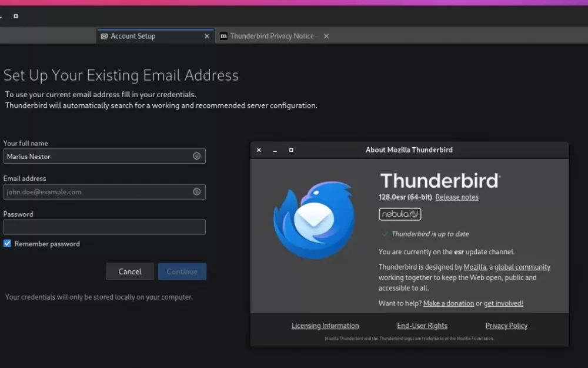
Task: Click the Nebula release badge
Action: point(400,214)
